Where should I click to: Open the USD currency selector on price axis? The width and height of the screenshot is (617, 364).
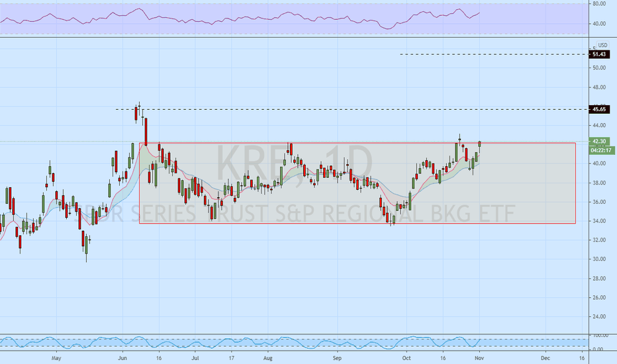(x=602, y=45)
